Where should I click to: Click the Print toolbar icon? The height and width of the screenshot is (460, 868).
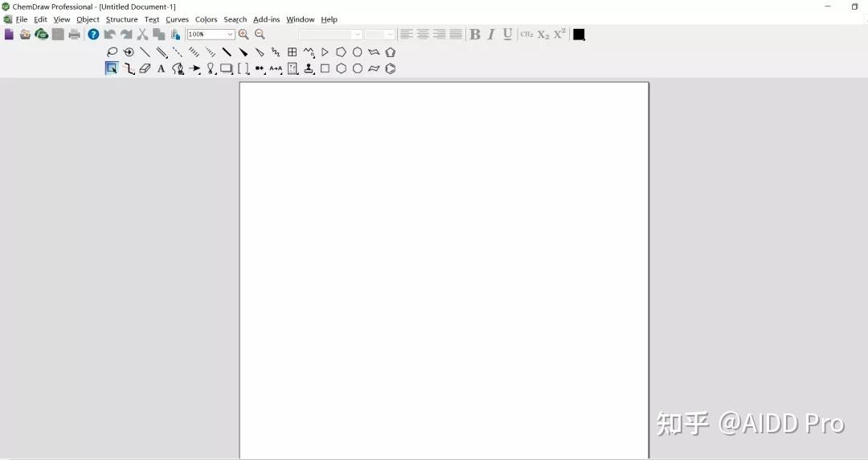point(74,35)
